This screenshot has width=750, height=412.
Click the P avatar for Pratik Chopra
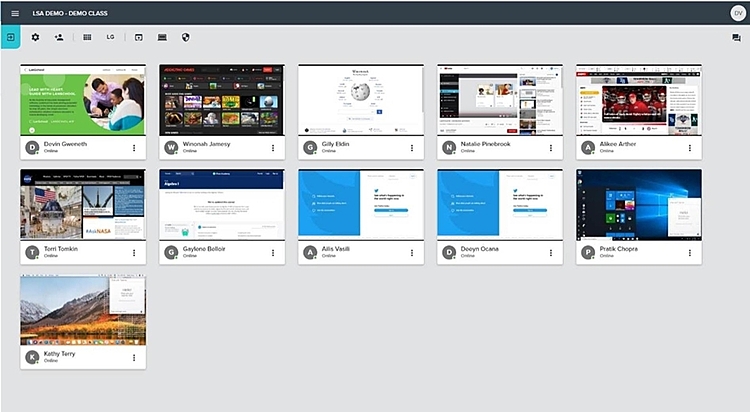[x=588, y=252]
